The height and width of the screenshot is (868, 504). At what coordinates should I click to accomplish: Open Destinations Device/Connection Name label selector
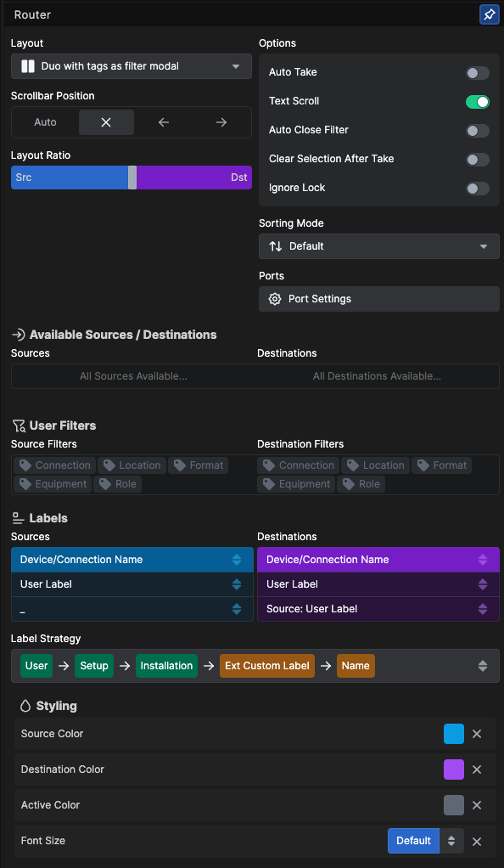378,560
